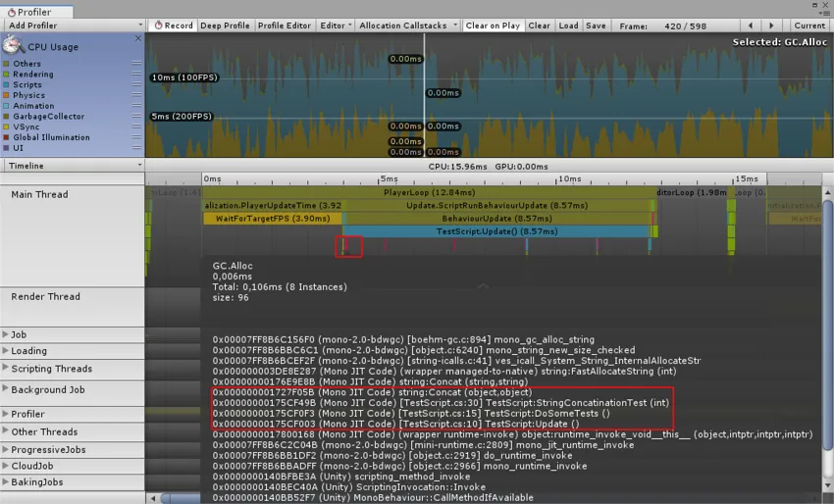
Task: Click the CPU Usage stopwatch icon
Action: coord(13,46)
